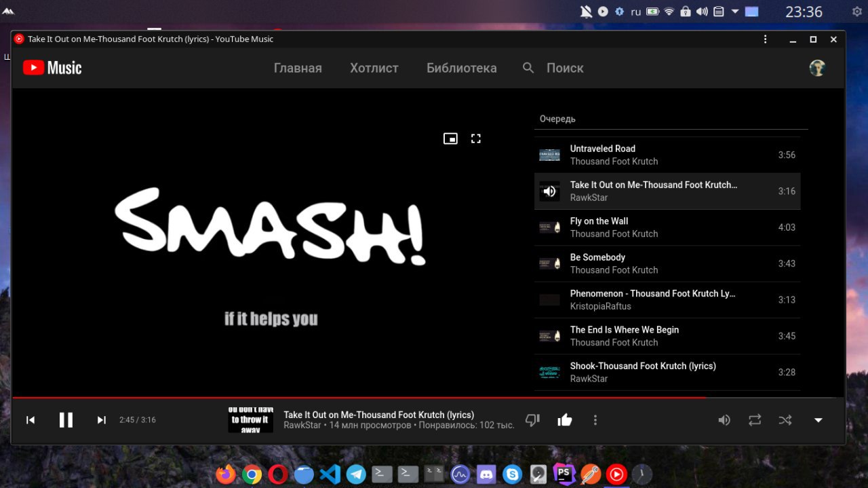Open KristopiaRaftus channel link in queue
This screenshot has height=488, width=868.
[601, 306]
